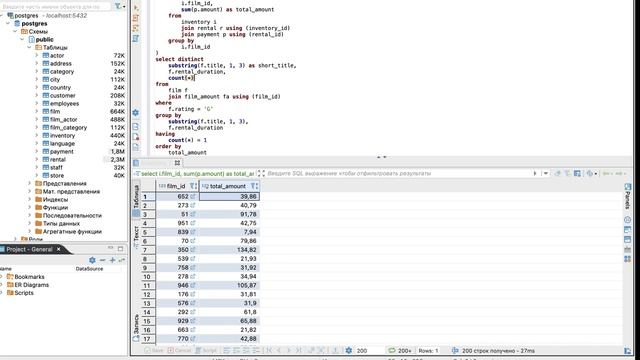The image size is (640, 360).
Task: Collapse the postgres database node
Action: pos(8,24)
